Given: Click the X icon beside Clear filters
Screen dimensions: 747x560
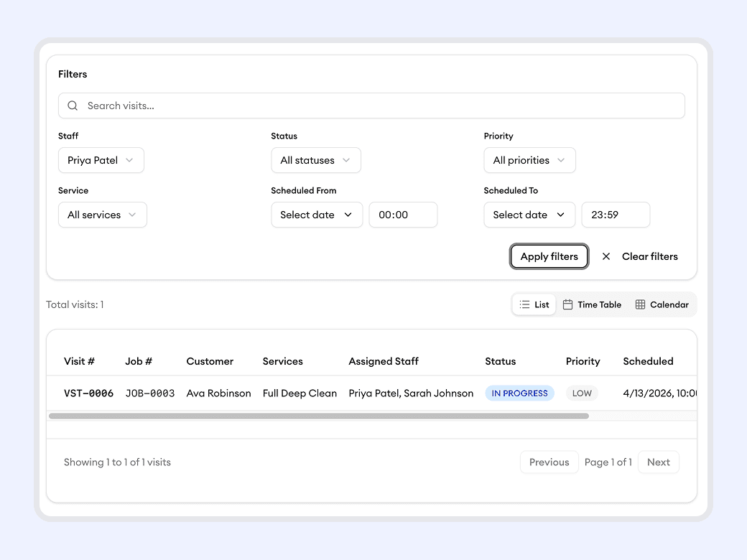Looking at the screenshot, I should click(x=606, y=256).
